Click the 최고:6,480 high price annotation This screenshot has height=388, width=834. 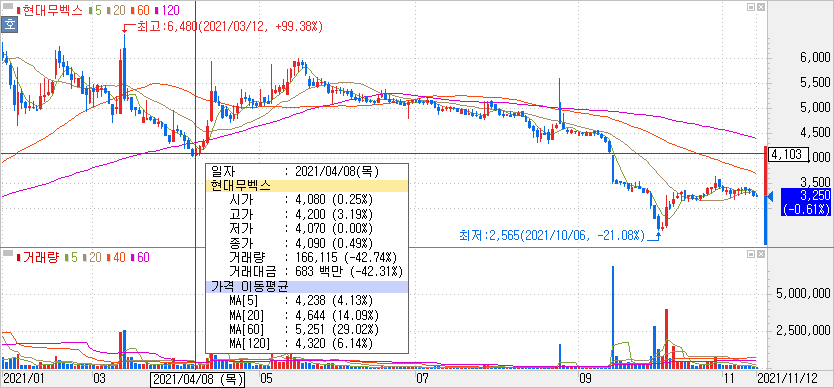coord(230,26)
